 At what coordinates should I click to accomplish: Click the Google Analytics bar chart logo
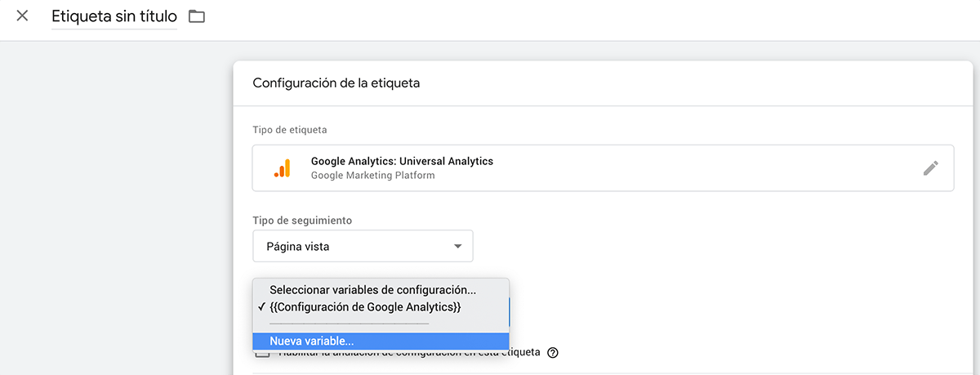tap(282, 168)
